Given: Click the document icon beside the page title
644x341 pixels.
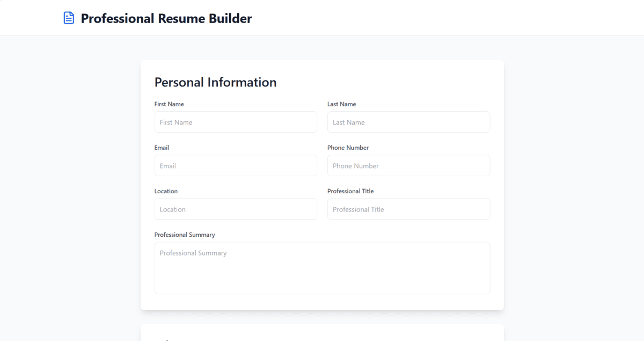Looking at the screenshot, I should point(69,17).
